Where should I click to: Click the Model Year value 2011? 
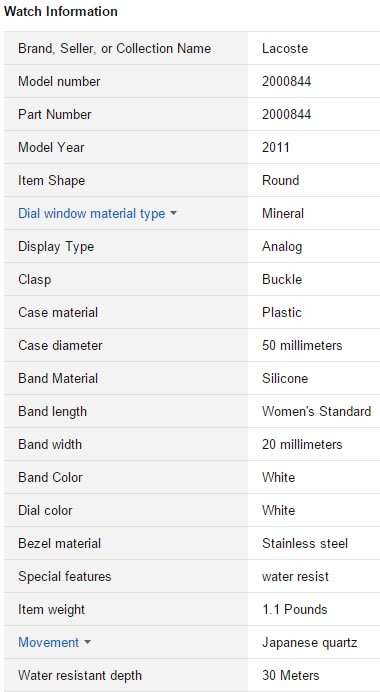[x=275, y=147]
